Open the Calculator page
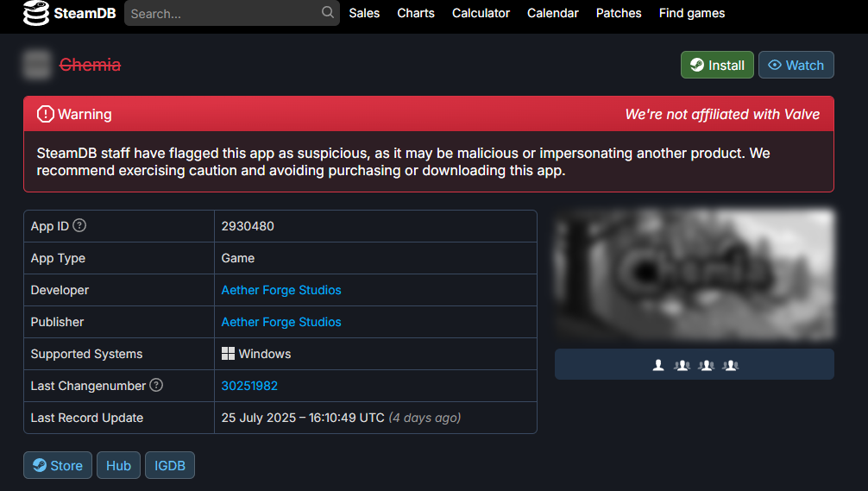The width and height of the screenshot is (868, 491). point(481,13)
